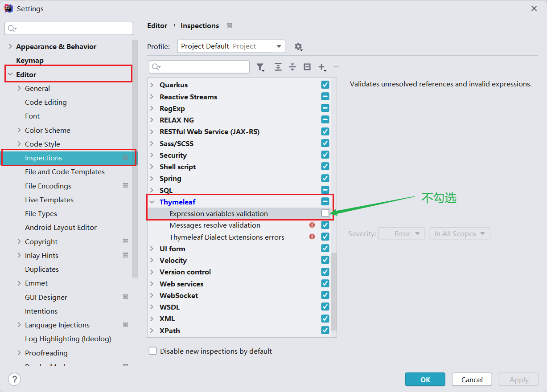Viewport: 547px width, 392px height.
Task: Open File and Code Templates page
Action: pos(65,171)
